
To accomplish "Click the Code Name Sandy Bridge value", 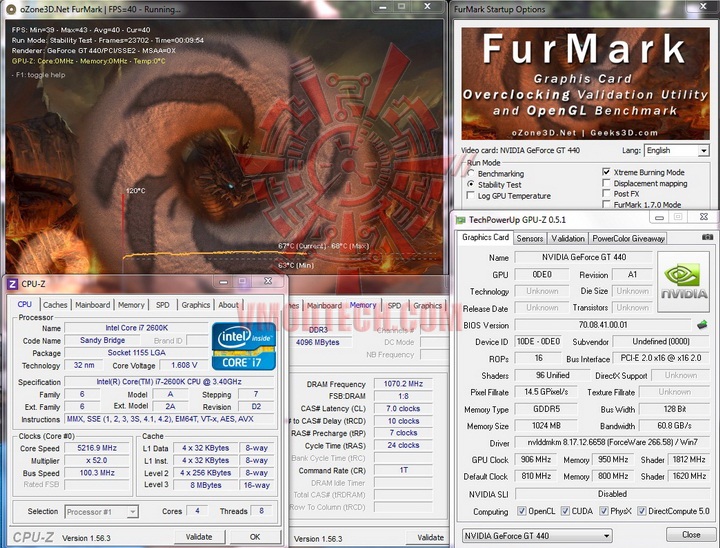I will click(102, 340).
